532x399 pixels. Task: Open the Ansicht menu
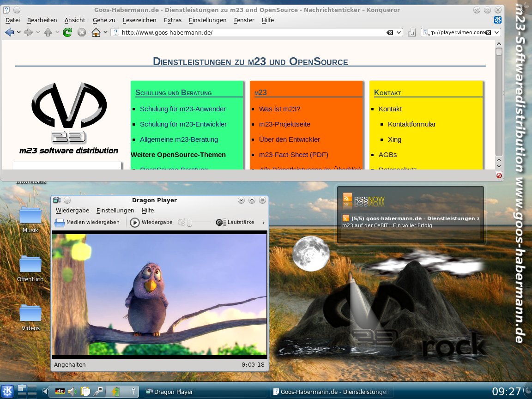pos(75,20)
